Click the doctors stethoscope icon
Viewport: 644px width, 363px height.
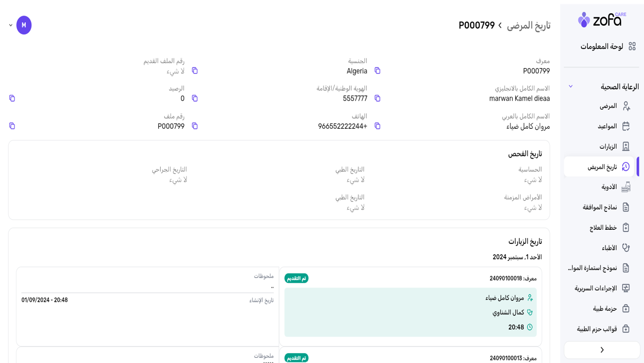coord(626,248)
